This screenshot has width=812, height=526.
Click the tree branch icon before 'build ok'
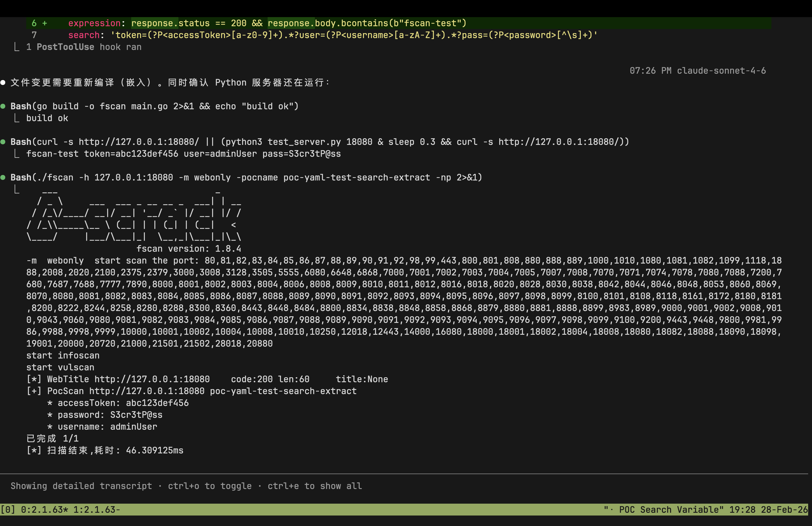click(16, 118)
